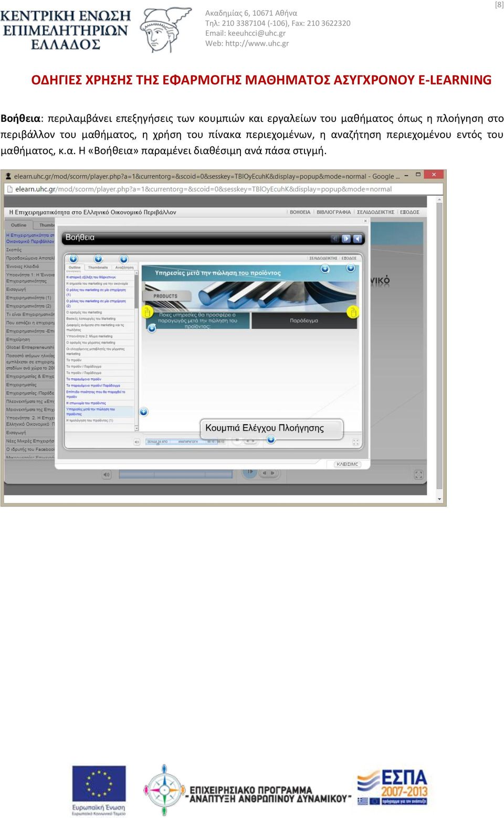Select highlighted 'Υπηρεσίες μετά την πώληση' outline entry
Viewport: 504px width, 818px height.
[x=100, y=411]
